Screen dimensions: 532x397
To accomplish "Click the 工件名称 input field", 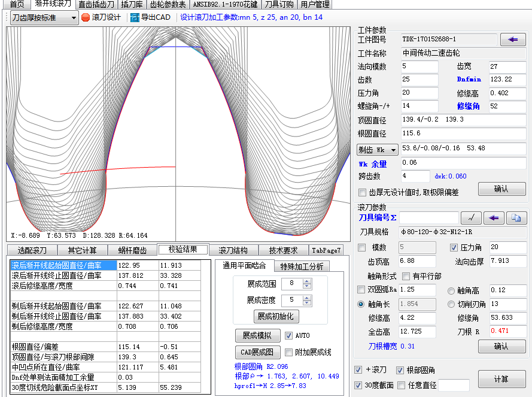I will coord(463,53).
